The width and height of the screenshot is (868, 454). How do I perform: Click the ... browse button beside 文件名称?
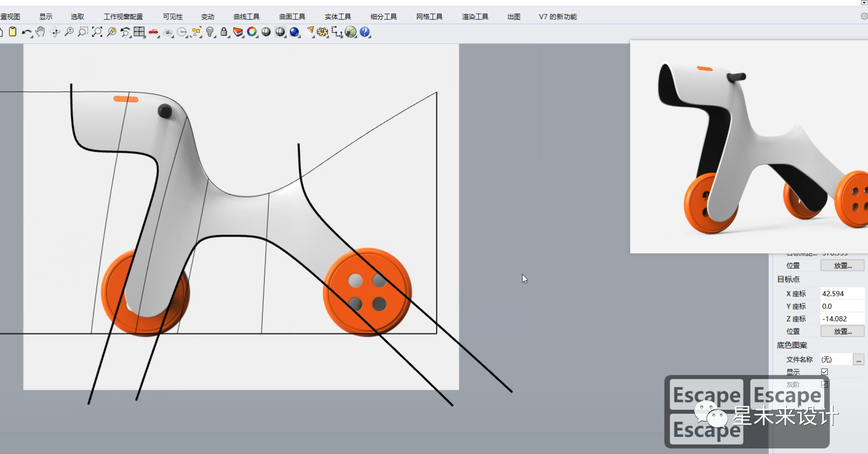pos(858,360)
